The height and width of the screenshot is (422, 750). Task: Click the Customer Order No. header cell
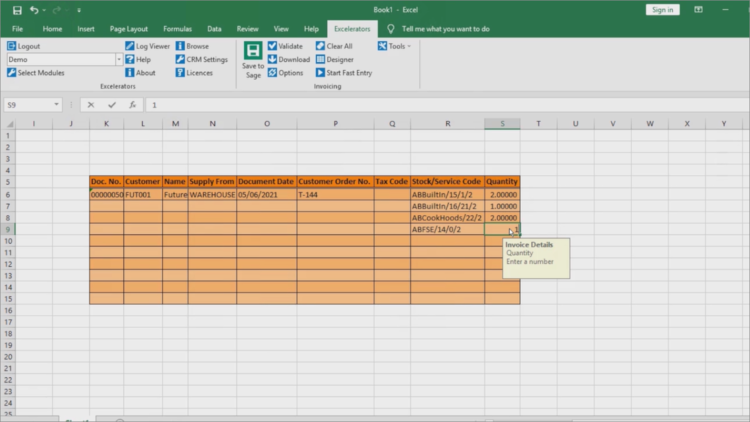point(335,182)
